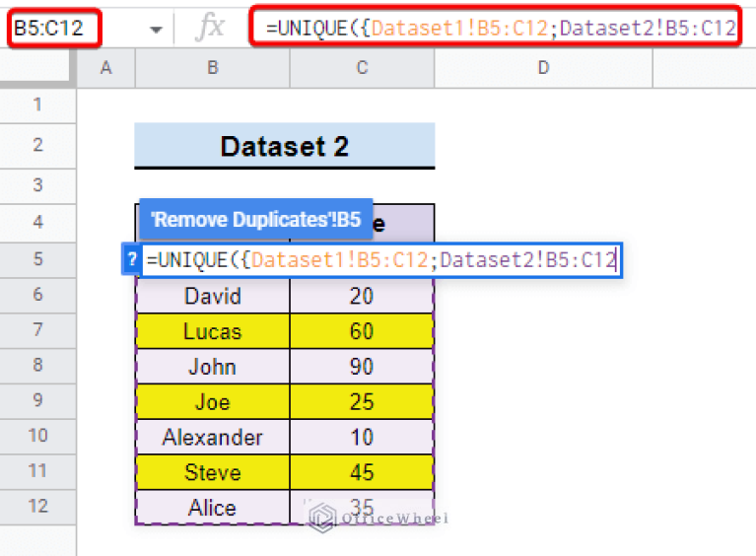The image size is (756, 556).
Task: Open the Name box dropdown arrow
Action: click(x=155, y=30)
